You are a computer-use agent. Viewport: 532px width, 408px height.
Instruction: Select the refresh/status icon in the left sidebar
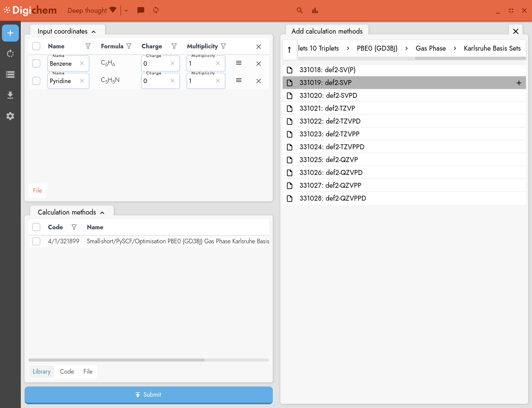click(10, 53)
